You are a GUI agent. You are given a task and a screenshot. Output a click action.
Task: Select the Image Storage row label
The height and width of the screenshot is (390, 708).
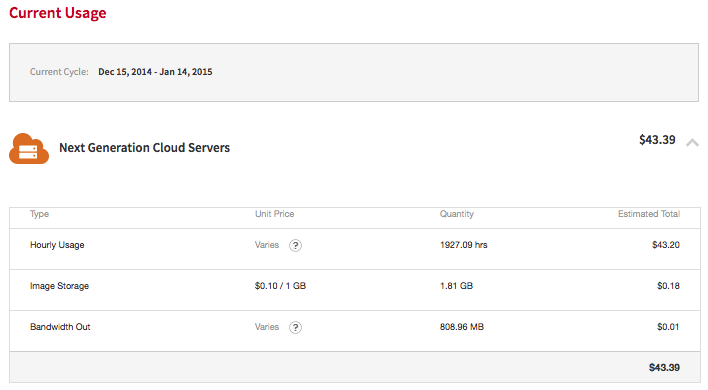point(60,286)
